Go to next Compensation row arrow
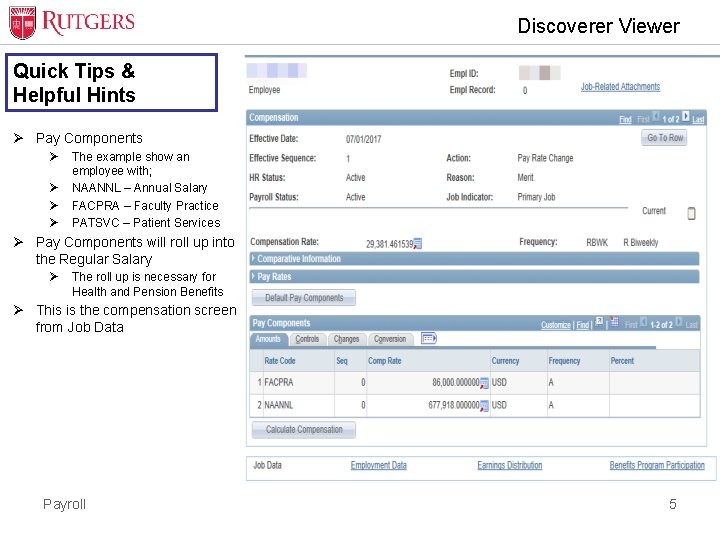720x540 pixels. coord(685,117)
